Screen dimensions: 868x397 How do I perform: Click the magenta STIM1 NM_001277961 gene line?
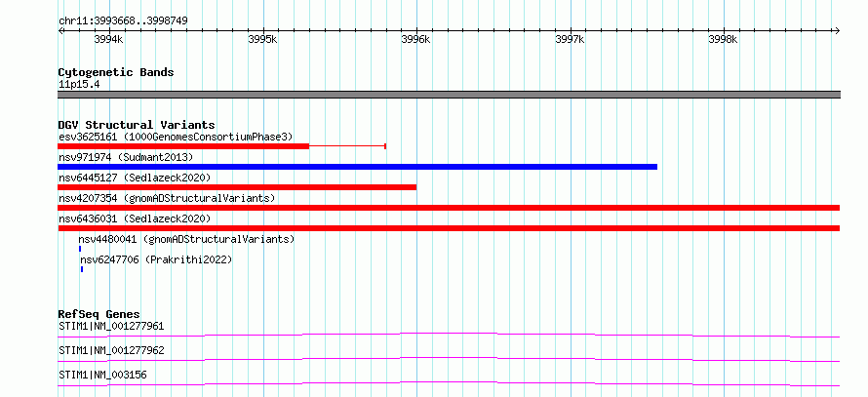coord(449,335)
